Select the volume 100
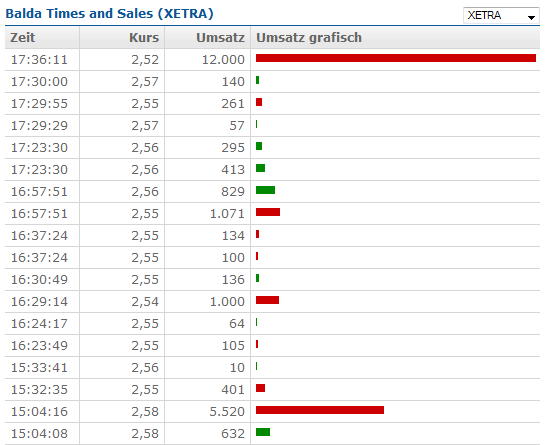 click(x=233, y=258)
